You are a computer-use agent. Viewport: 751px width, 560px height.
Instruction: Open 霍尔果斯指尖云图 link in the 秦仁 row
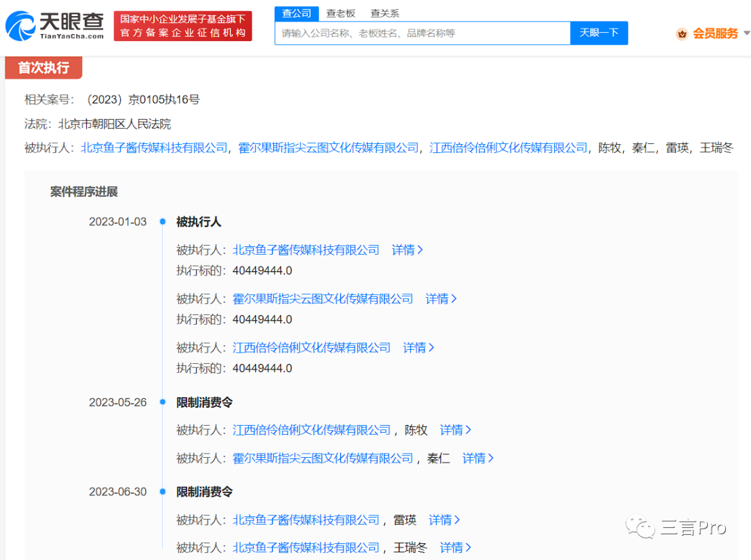(x=323, y=458)
